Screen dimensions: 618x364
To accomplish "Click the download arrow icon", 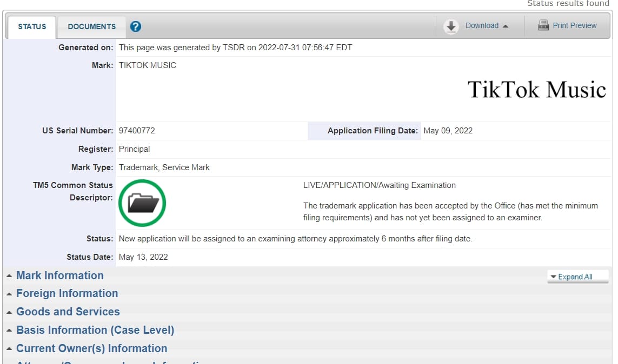I will (451, 26).
